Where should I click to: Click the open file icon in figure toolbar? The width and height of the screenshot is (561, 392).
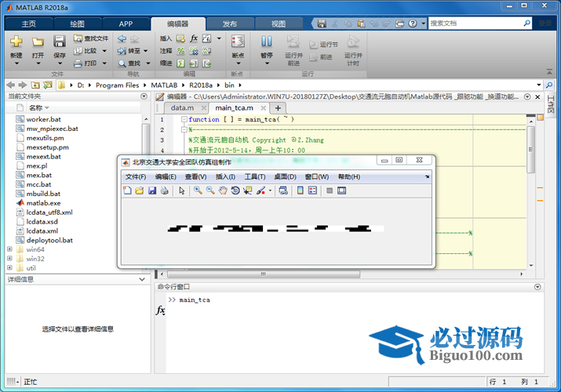(x=140, y=191)
